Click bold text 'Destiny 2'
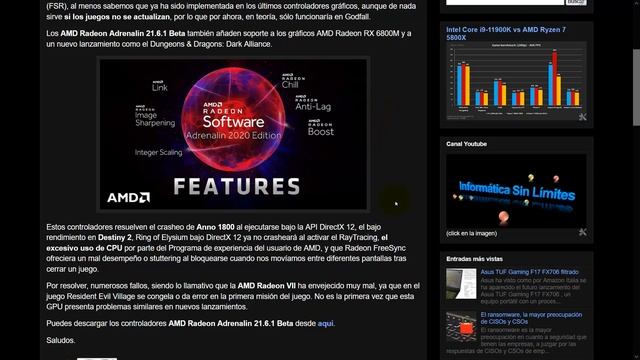Viewport: 640px width, 360px height. pos(115,238)
